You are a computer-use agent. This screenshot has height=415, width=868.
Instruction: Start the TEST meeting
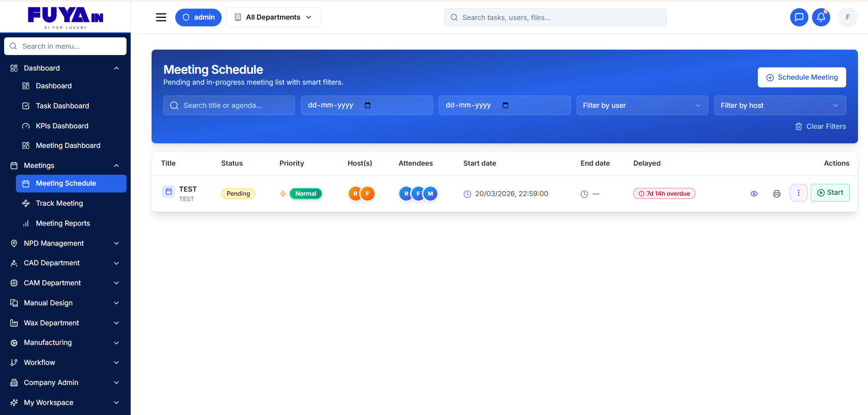pyautogui.click(x=830, y=193)
